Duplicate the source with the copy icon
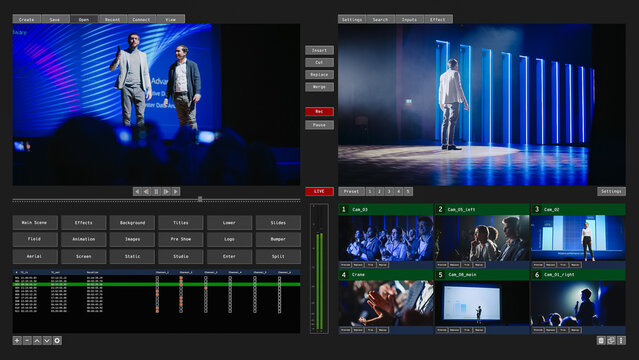 pyautogui.click(x=611, y=340)
